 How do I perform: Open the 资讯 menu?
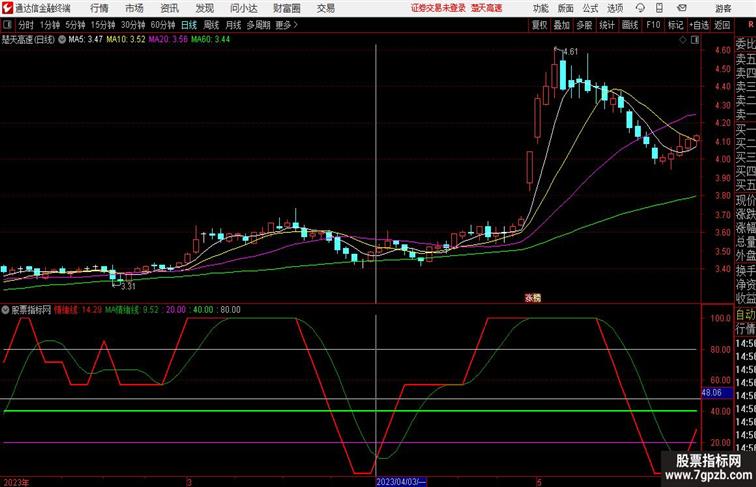click(169, 8)
